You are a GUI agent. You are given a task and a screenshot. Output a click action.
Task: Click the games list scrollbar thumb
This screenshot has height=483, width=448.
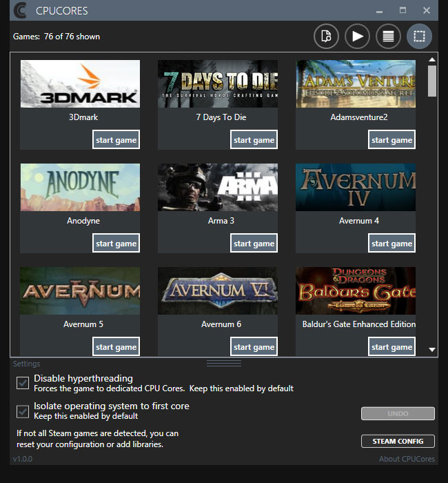(432, 81)
